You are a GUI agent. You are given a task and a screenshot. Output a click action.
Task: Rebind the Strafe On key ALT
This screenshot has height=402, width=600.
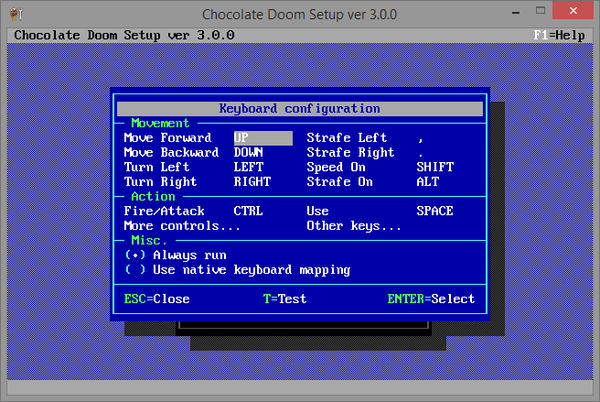(428, 182)
